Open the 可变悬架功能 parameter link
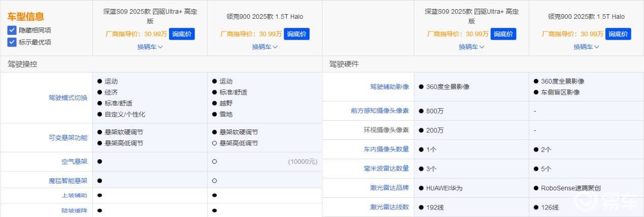This screenshot has width=644, height=217. [x=68, y=137]
